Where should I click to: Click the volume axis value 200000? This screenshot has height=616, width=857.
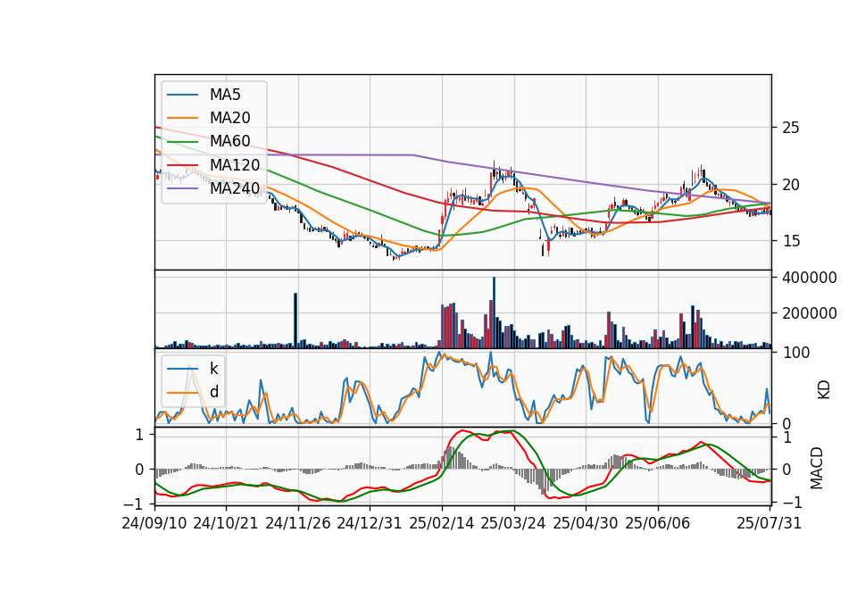point(810,313)
